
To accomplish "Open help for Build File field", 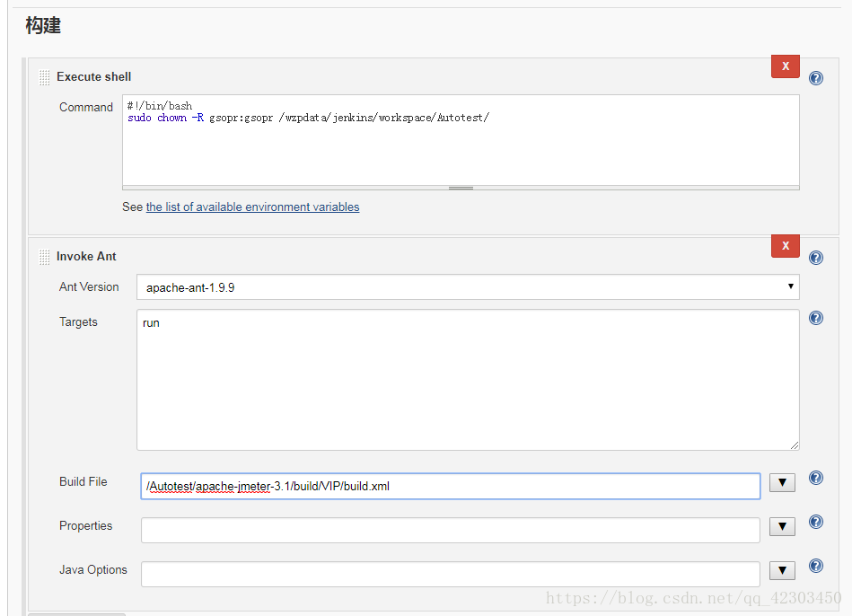I will (815, 478).
